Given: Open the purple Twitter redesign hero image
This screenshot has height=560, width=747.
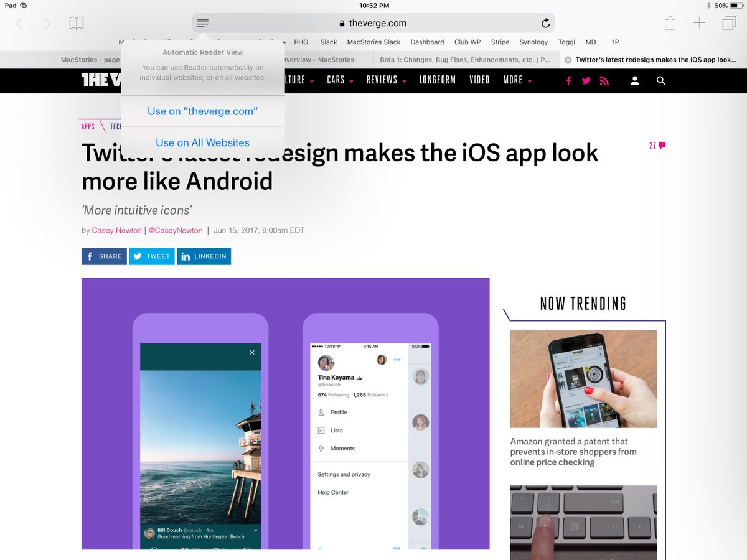Looking at the screenshot, I should coord(285,414).
